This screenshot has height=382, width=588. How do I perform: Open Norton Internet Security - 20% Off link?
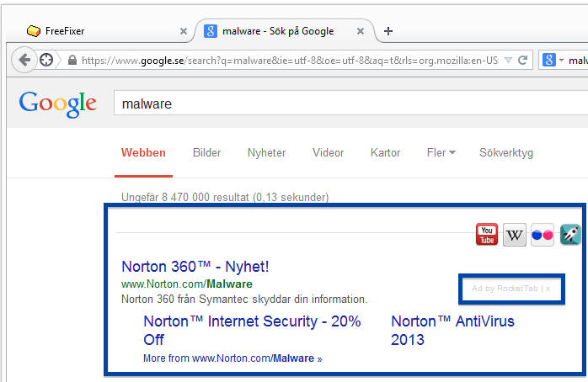pyautogui.click(x=252, y=331)
